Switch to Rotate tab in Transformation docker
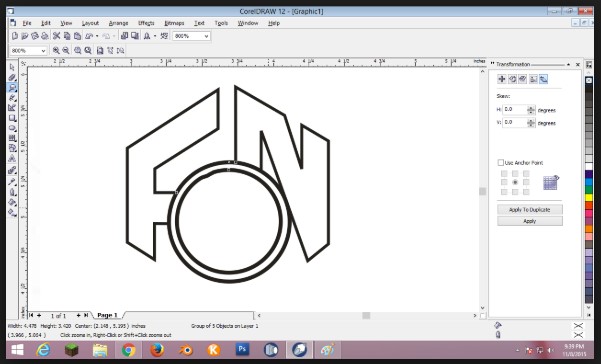This screenshot has height=364, width=601. click(x=512, y=79)
